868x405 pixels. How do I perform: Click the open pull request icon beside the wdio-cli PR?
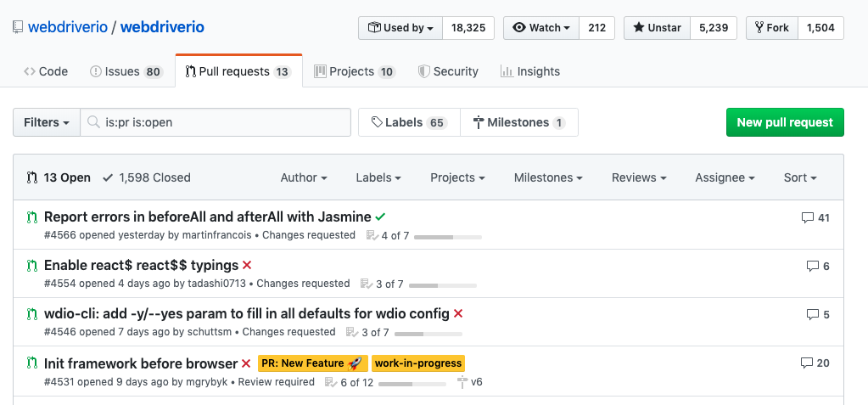point(32,314)
